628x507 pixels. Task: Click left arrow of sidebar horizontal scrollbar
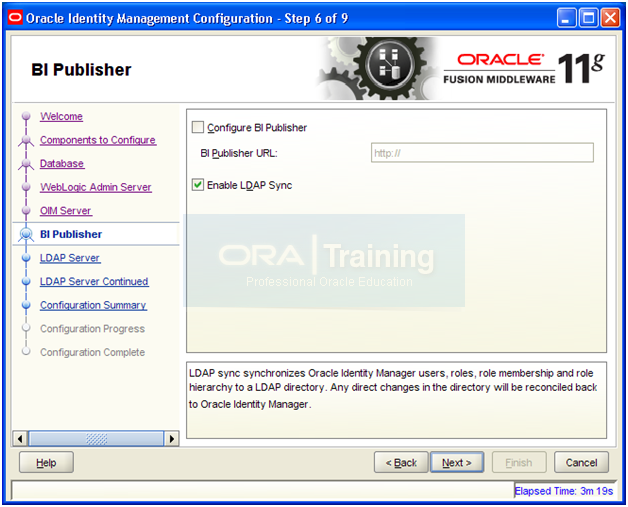[x=20, y=439]
